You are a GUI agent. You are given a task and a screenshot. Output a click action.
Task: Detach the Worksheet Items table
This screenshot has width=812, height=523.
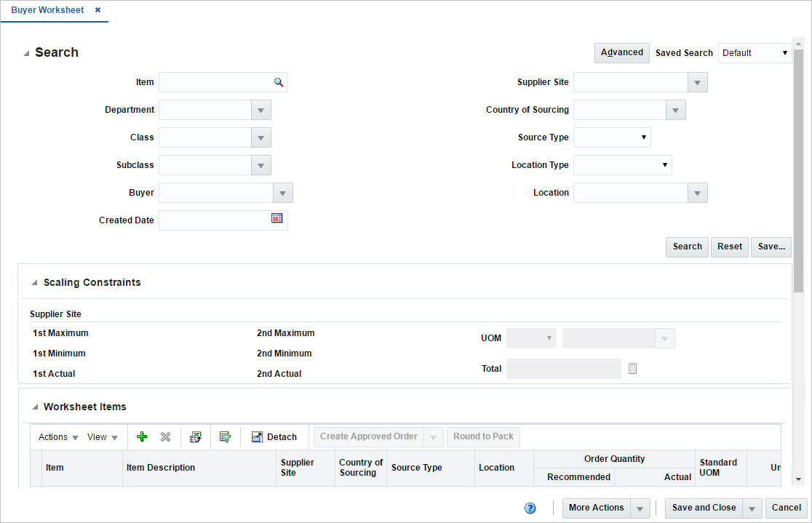[x=274, y=436]
